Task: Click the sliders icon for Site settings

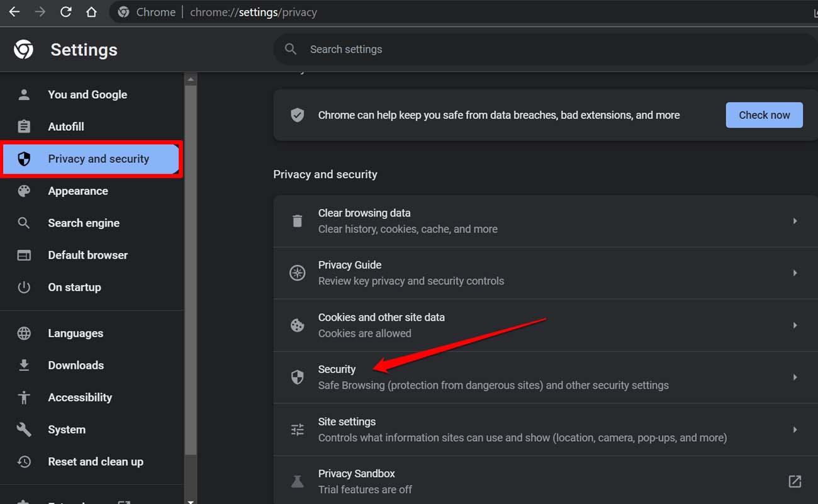Action: 297,429
